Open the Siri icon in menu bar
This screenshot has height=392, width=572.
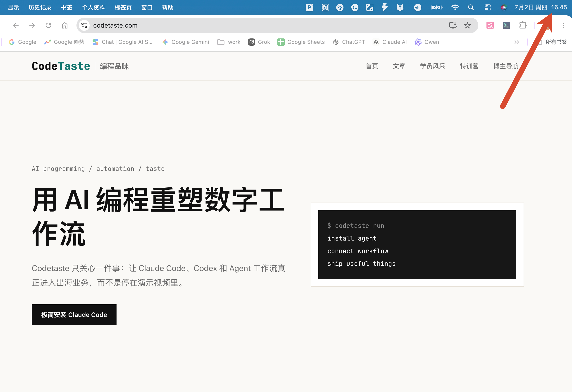click(x=504, y=7)
